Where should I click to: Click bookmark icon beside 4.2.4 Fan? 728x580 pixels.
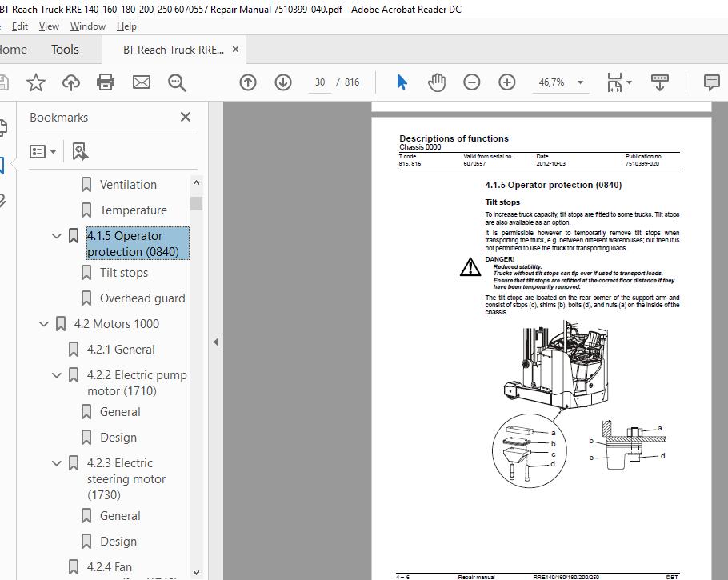74,567
